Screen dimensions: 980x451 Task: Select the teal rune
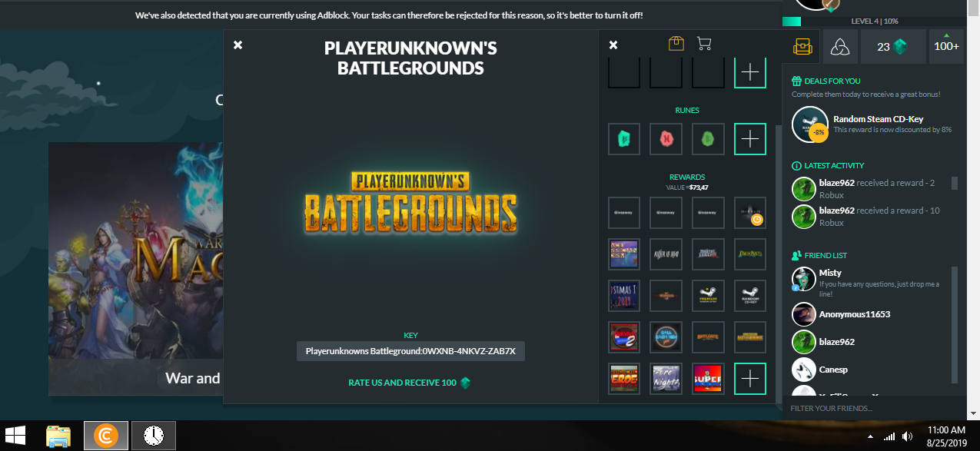pyautogui.click(x=624, y=139)
